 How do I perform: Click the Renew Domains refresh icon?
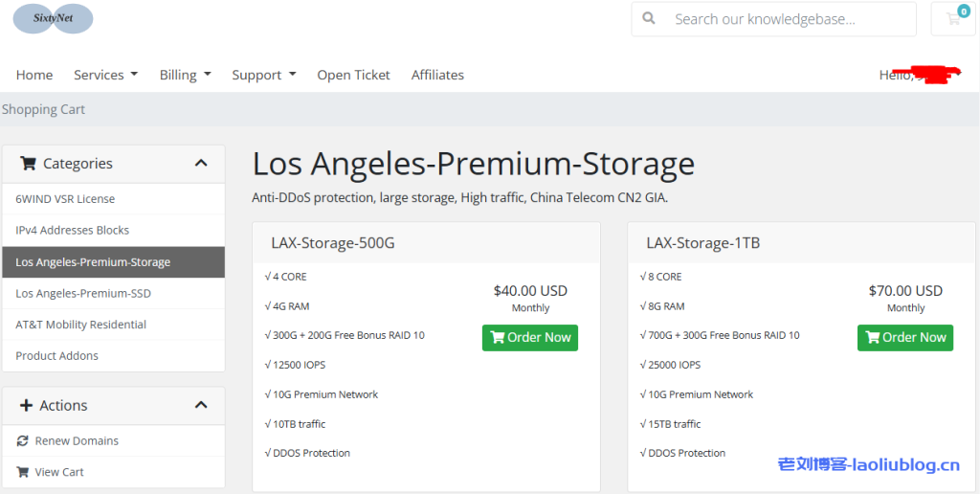[x=23, y=441]
